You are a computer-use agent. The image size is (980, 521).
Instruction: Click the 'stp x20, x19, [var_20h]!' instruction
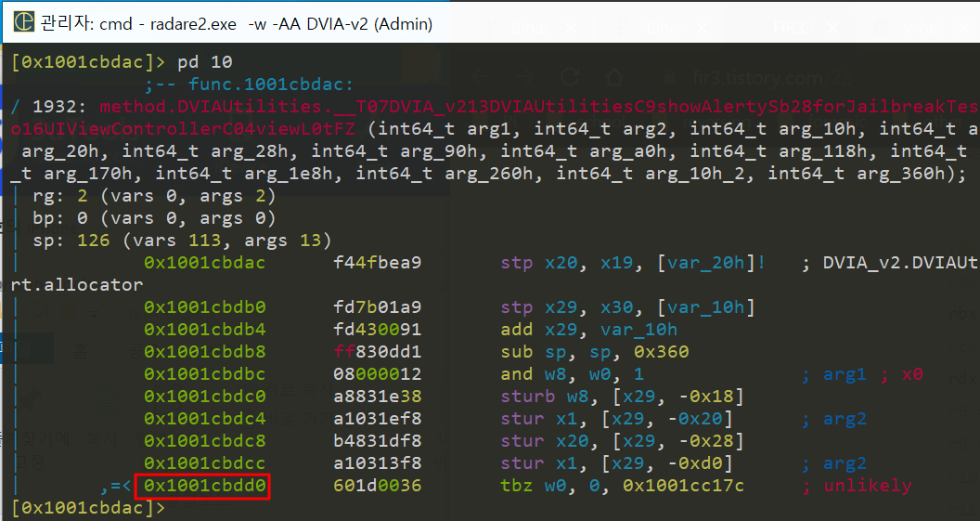[x=633, y=263]
